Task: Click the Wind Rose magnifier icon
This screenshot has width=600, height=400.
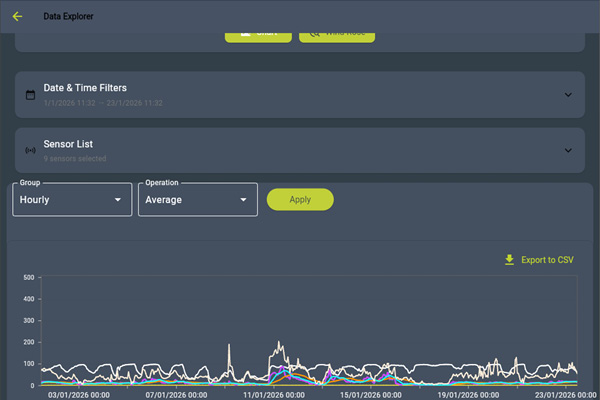Action: pyautogui.click(x=314, y=33)
